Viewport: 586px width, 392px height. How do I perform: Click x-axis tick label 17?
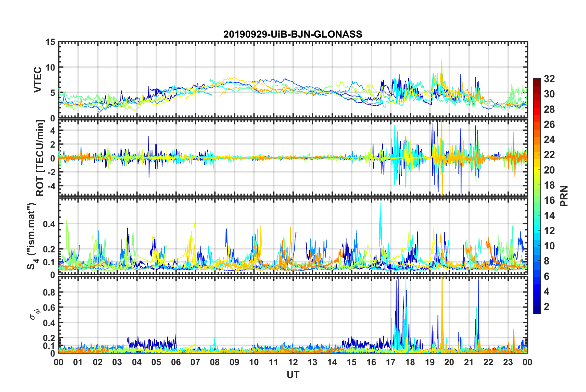click(x=391, y=362)
